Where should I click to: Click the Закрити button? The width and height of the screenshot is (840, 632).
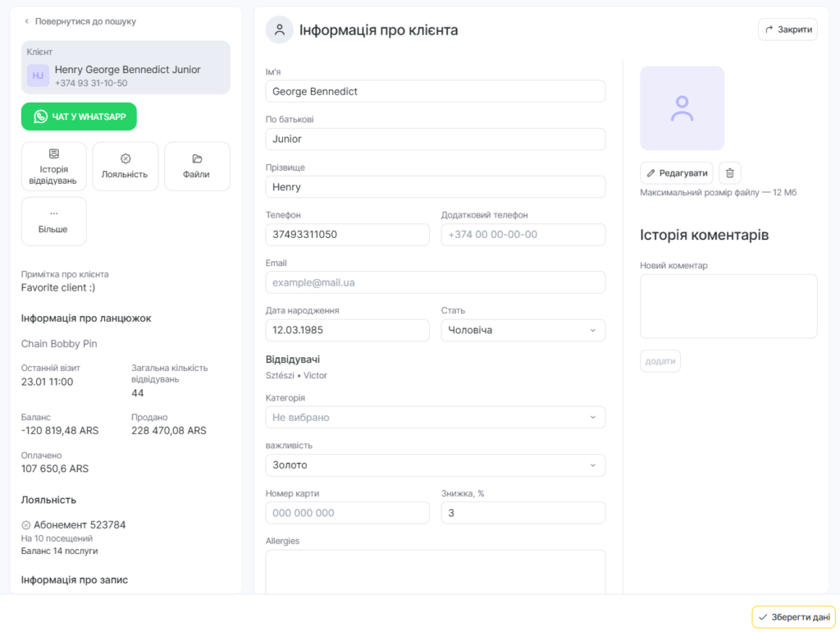pos(787,30)
